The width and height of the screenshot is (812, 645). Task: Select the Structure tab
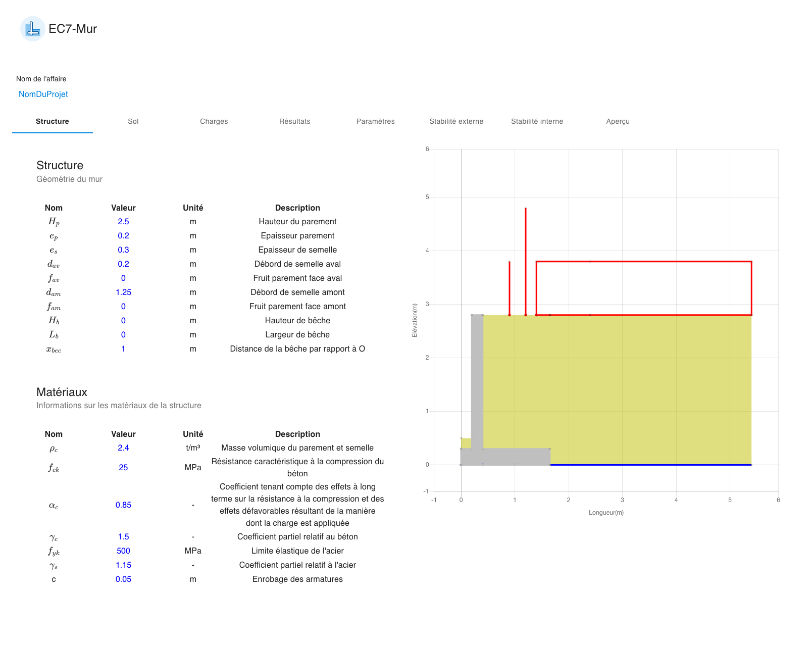coord(52,121)
